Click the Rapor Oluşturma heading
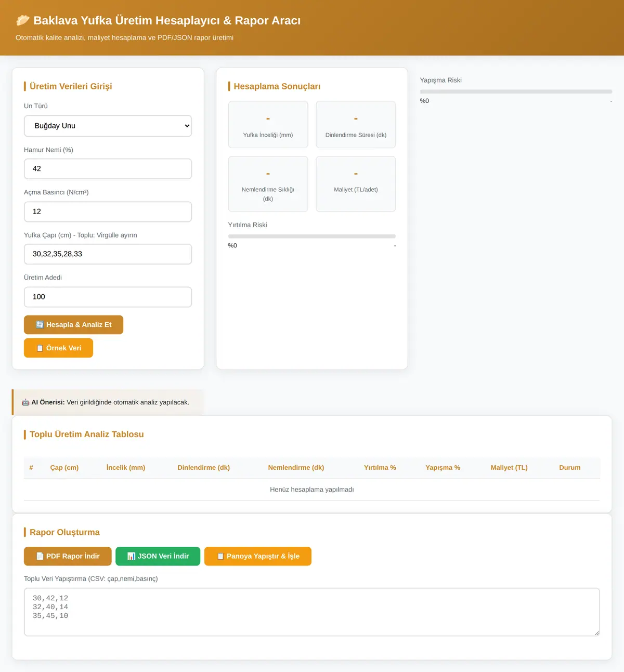The height and width of the screenshot is (672, 624). [x=64, y=532]
